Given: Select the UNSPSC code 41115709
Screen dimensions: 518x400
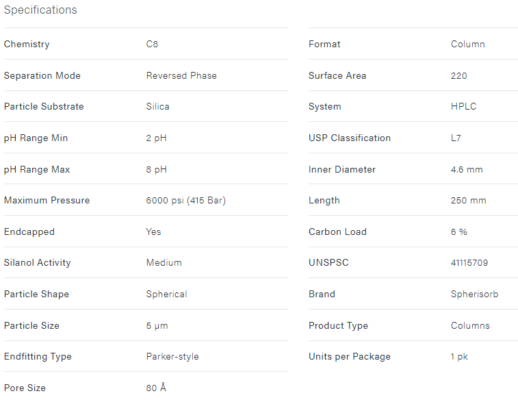Looking at the screenshot, I should click(x=469, y=263).
